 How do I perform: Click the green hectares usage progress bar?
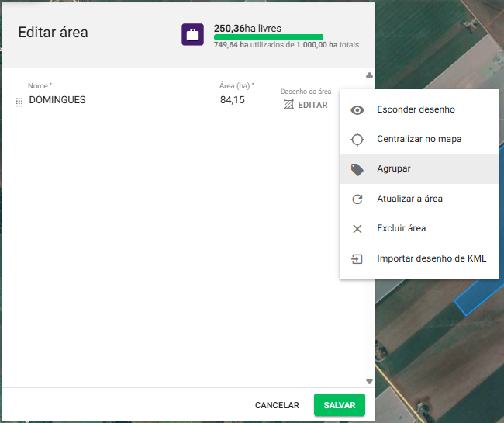coord(268,37)
